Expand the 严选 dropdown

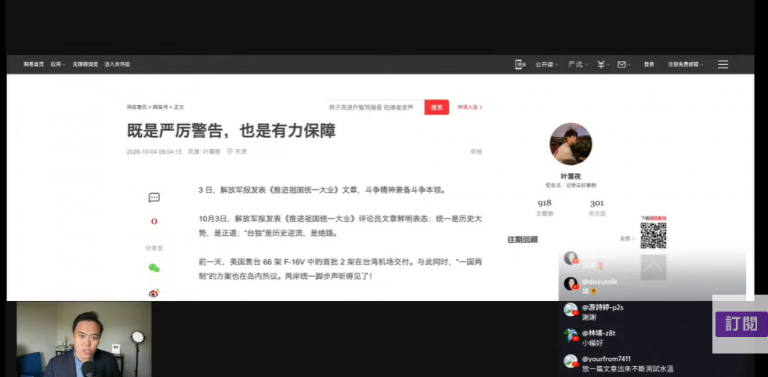point(578,65)
